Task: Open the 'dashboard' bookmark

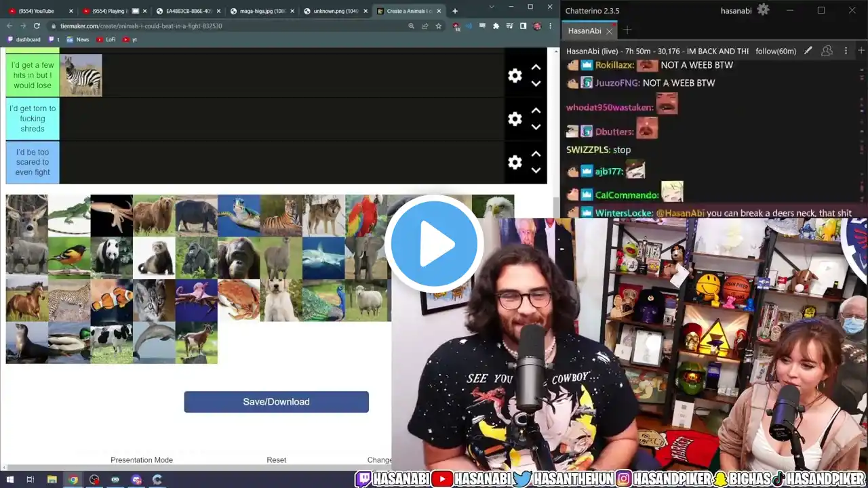Action: 24,39
